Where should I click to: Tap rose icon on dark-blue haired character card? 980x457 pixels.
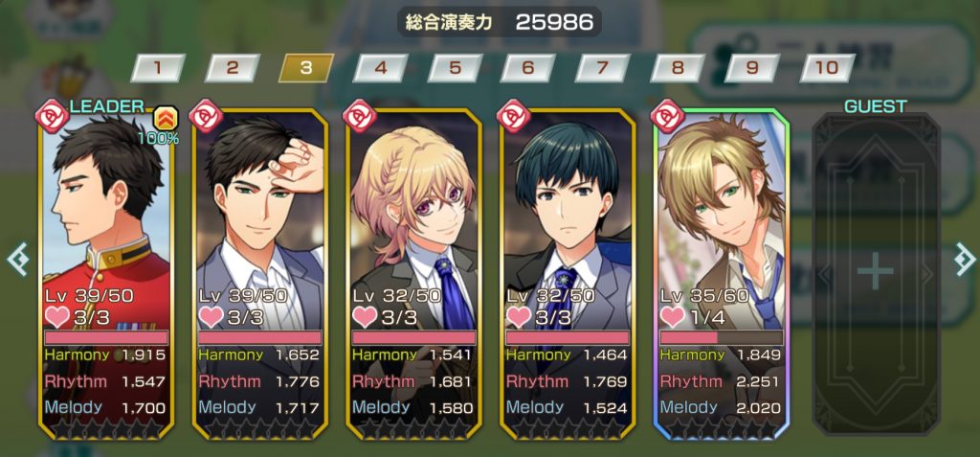(513, 115)
